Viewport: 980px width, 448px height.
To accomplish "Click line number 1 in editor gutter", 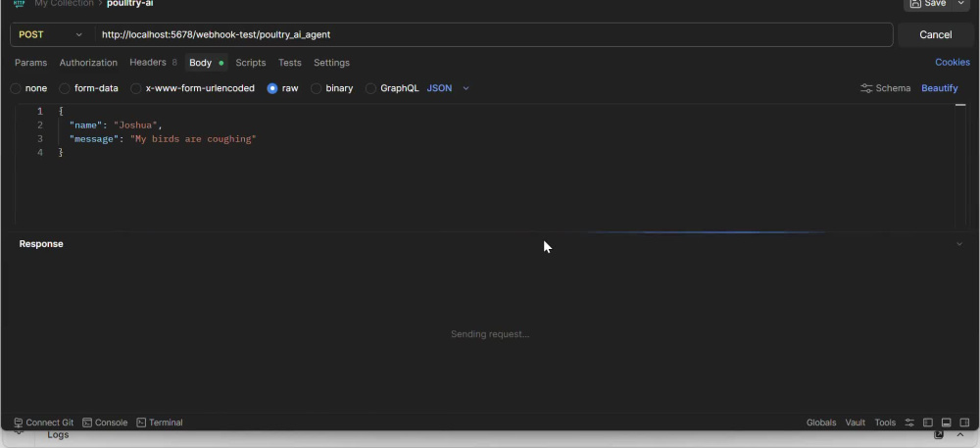I will coord(40,111).
